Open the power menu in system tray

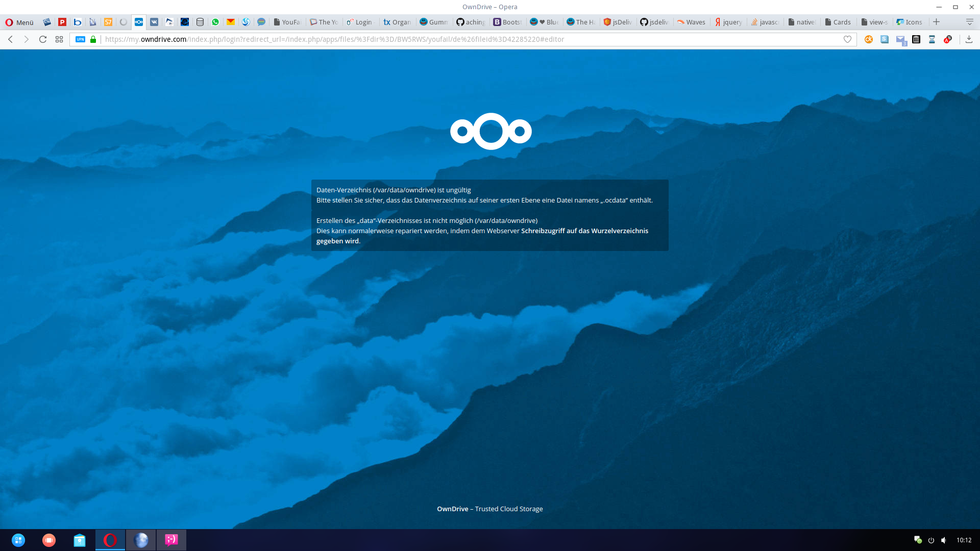pos(931,540)
